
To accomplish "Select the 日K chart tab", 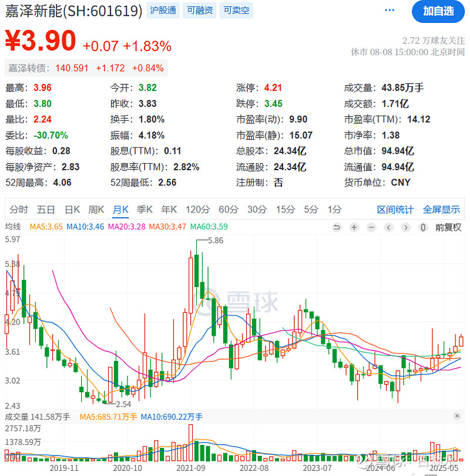I will (x=72, y=210).
